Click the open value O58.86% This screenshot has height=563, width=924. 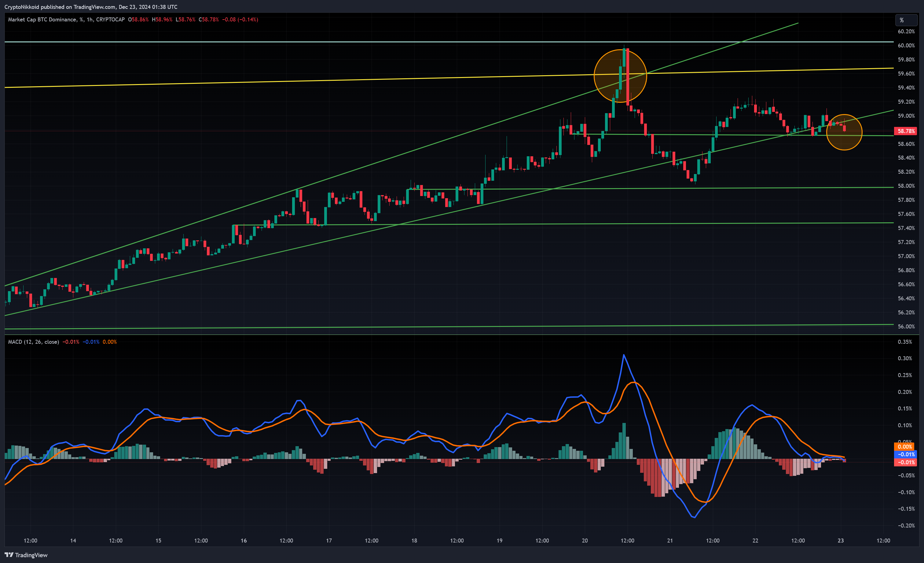pyautogui.click(x=138, y=20)
